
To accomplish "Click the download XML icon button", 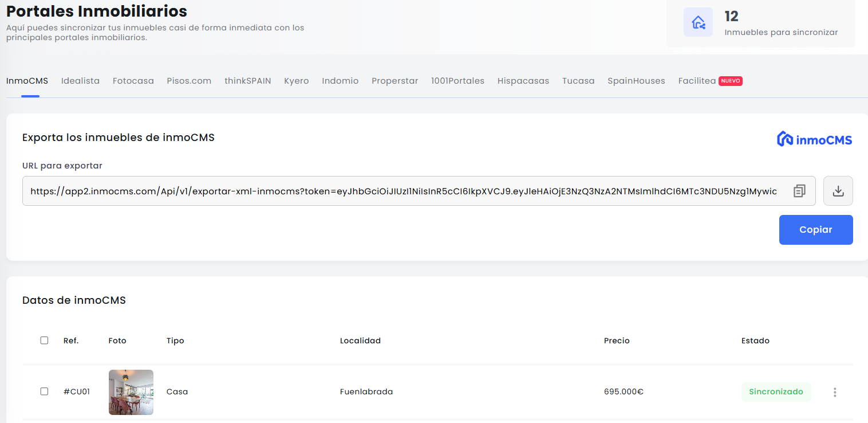I will (x=838, y=191).
